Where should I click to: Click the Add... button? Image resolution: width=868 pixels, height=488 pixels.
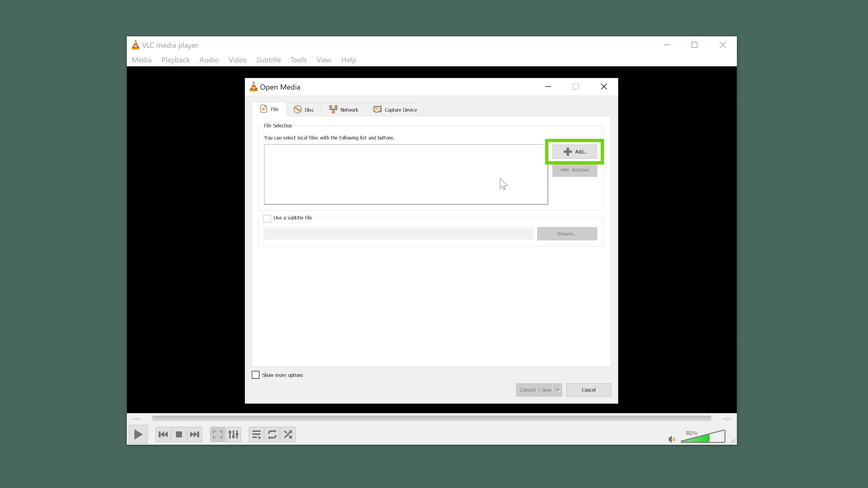click(575, 152)
